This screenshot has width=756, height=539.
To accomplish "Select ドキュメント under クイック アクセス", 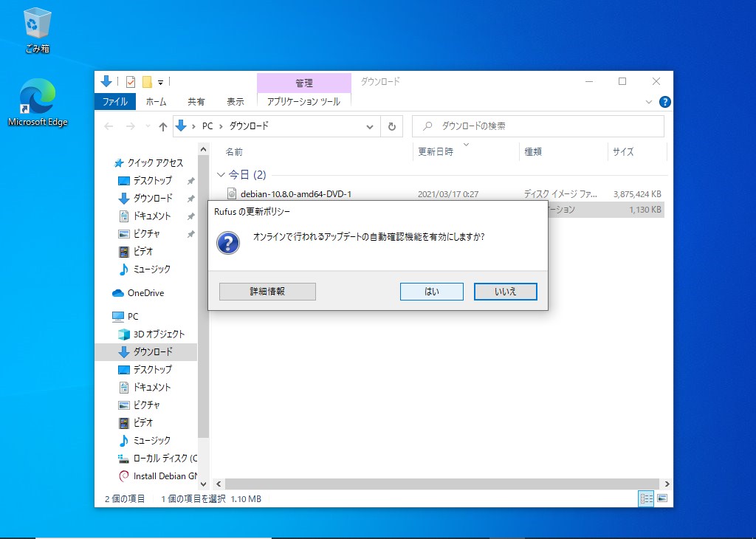I will [x=151, y=216].
